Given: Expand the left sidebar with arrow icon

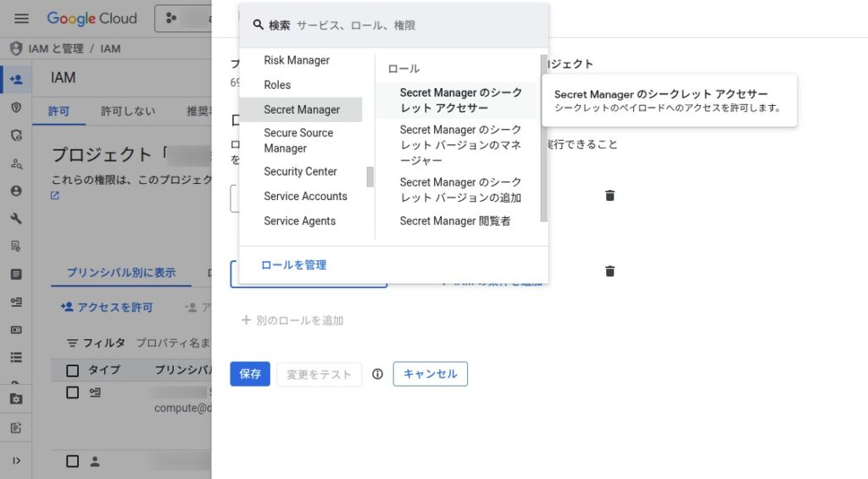Looking at the screenshot, I should [16, 460].
